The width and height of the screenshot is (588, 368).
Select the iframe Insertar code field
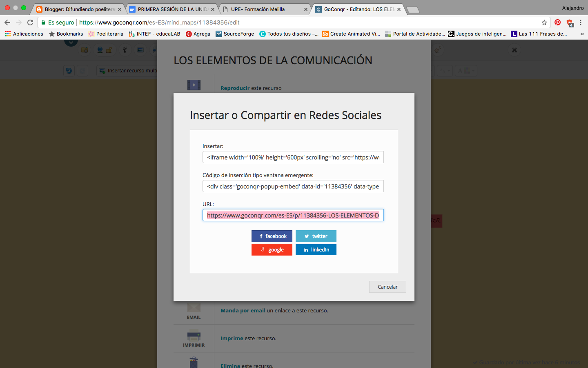pos(293,157)
